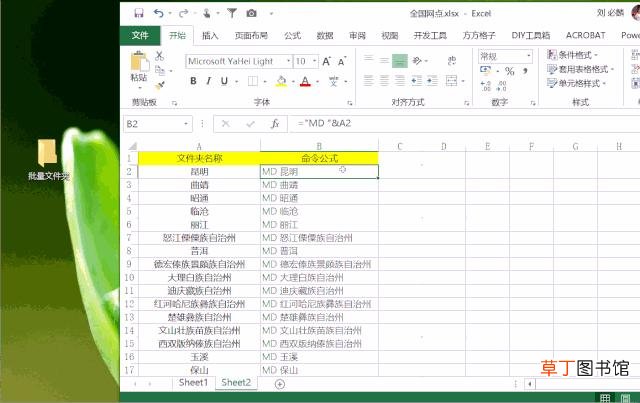Open the font group dialog launcher
Screen dimensions: 640x403
tap(350, 103)
